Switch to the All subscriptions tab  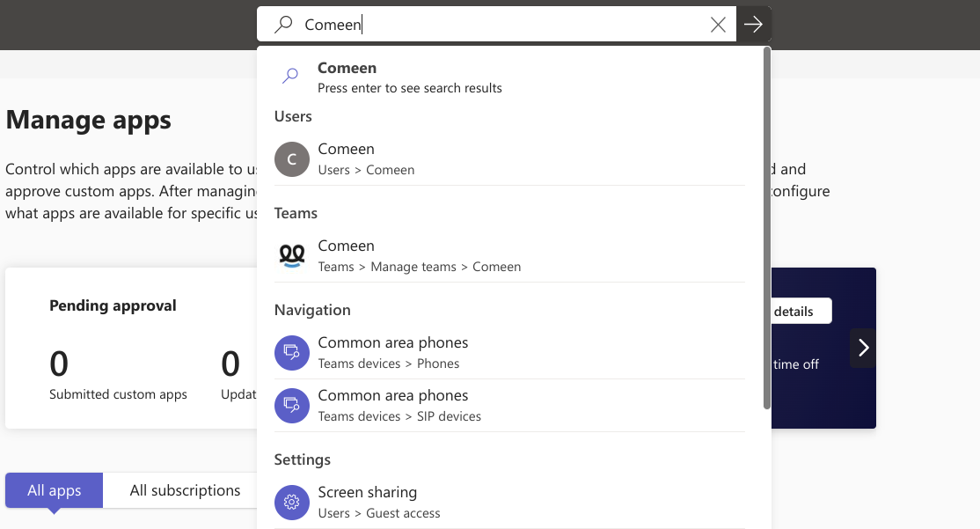pyautogui.click(x=185, y=490)
